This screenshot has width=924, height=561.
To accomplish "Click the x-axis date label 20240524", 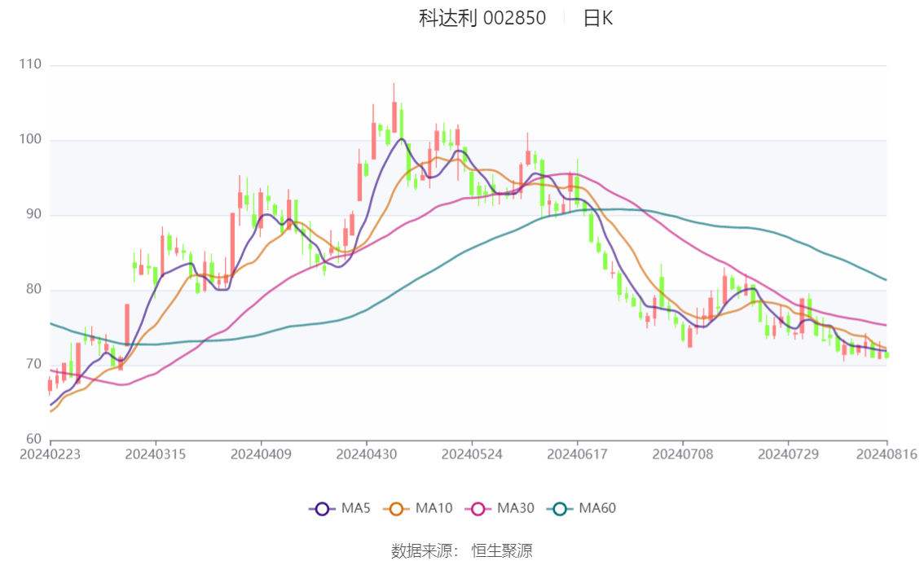I will [472, 454].
